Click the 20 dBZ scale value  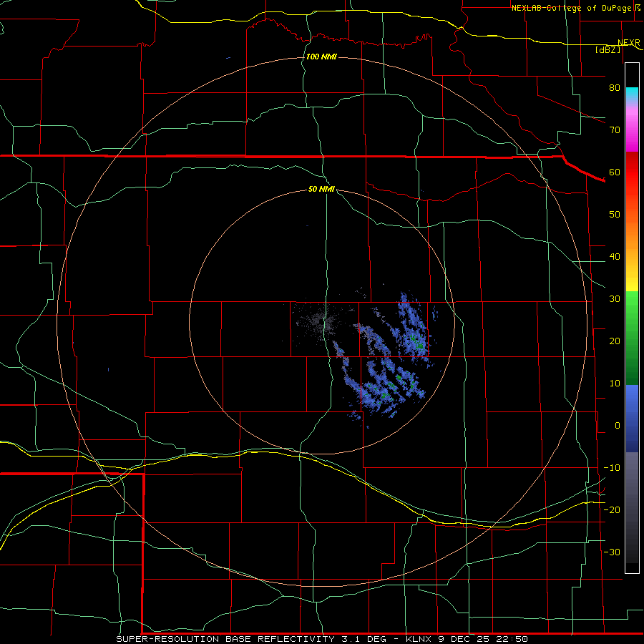point(615,341)
